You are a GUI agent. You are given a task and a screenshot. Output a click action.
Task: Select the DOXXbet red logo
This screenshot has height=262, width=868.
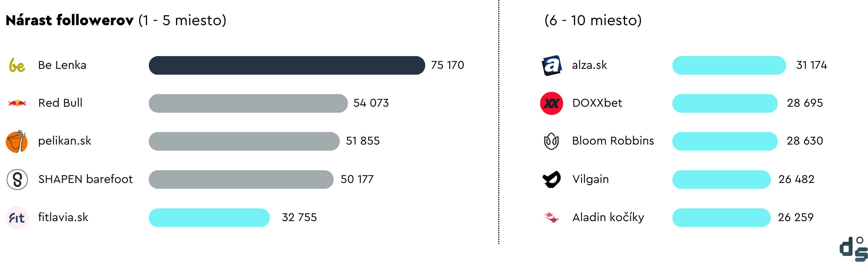pyautogui.click(x=552, y=103)
